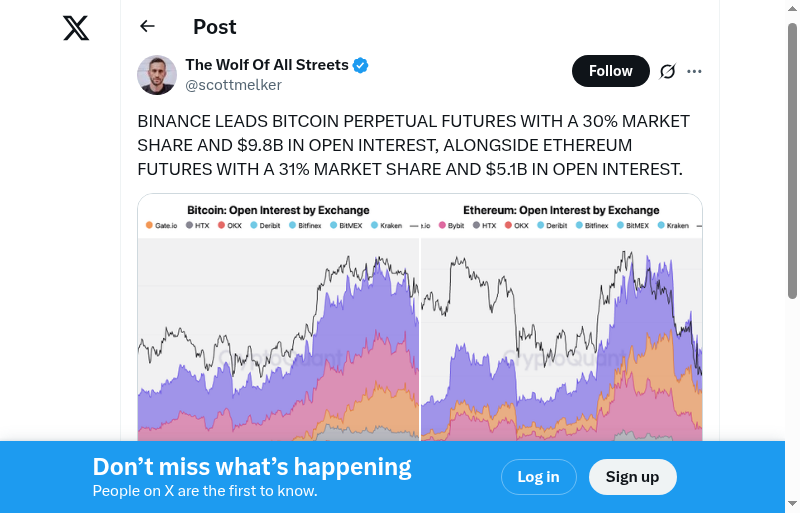Click the scrollbar down arrow
Screen dimensions: 800x513
click(x=792, y=505)
